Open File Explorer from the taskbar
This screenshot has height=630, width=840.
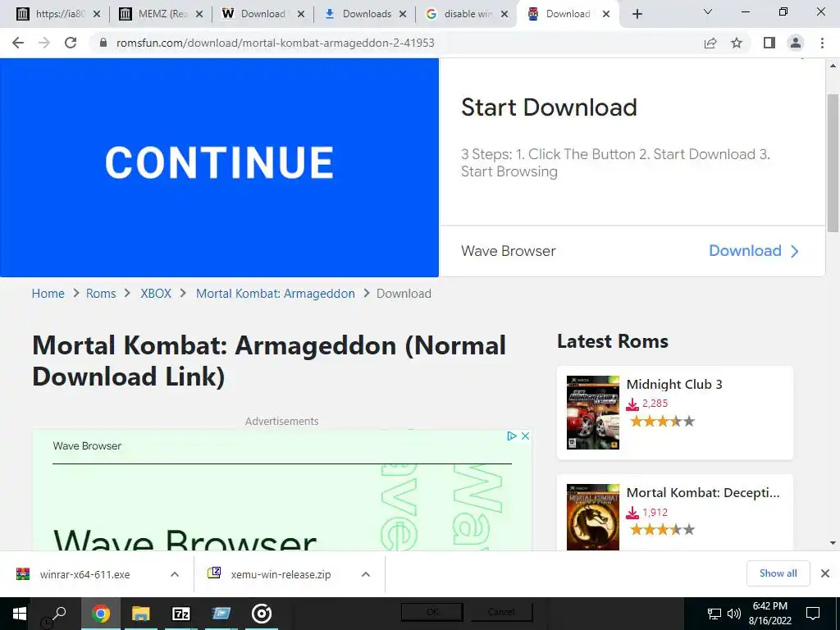tap(141, 614)
